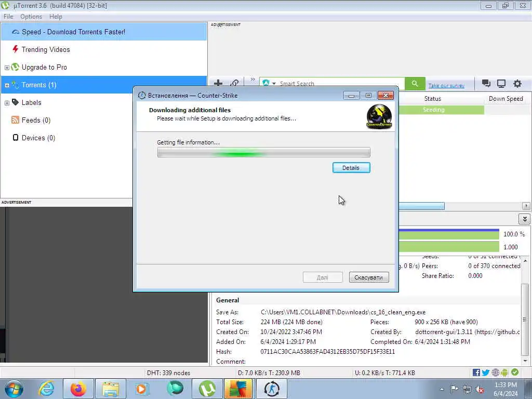The height and width of the screenshot is (399, 532).
Task: Click the torrent Hash value
Action: [x=327, y=352]
